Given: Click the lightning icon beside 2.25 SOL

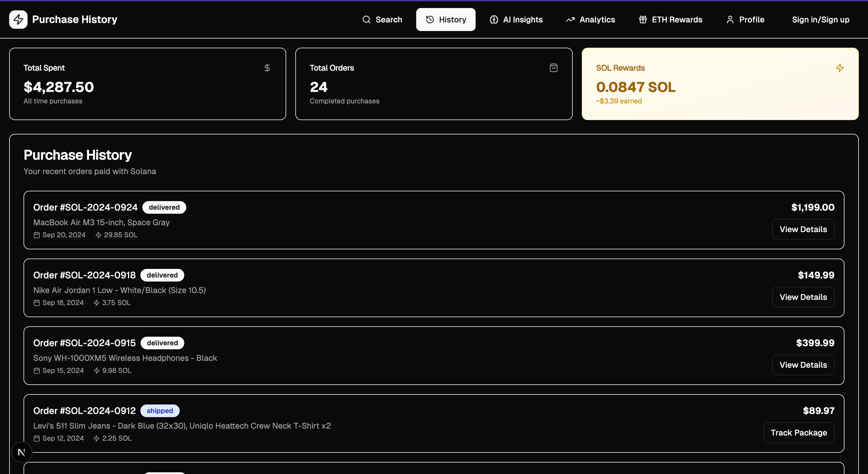Looking at the screenshot, I should 96,438.
